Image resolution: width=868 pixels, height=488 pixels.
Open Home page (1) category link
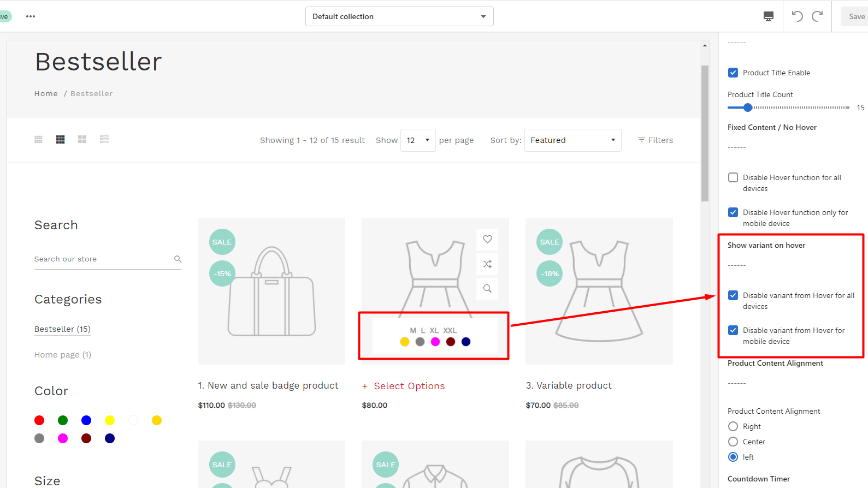tap(63, 355)
